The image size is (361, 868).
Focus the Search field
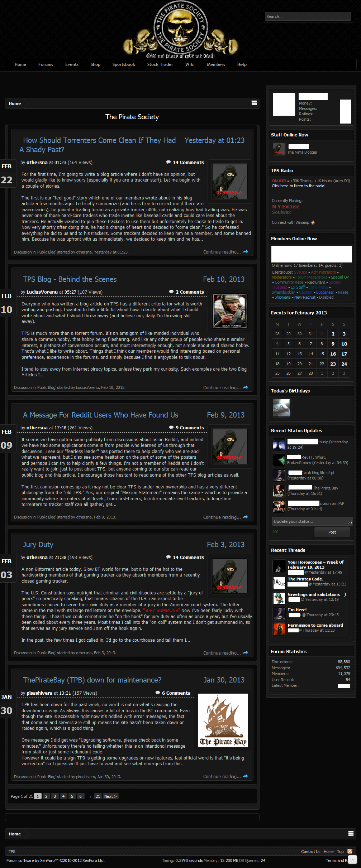pos(308,16)
